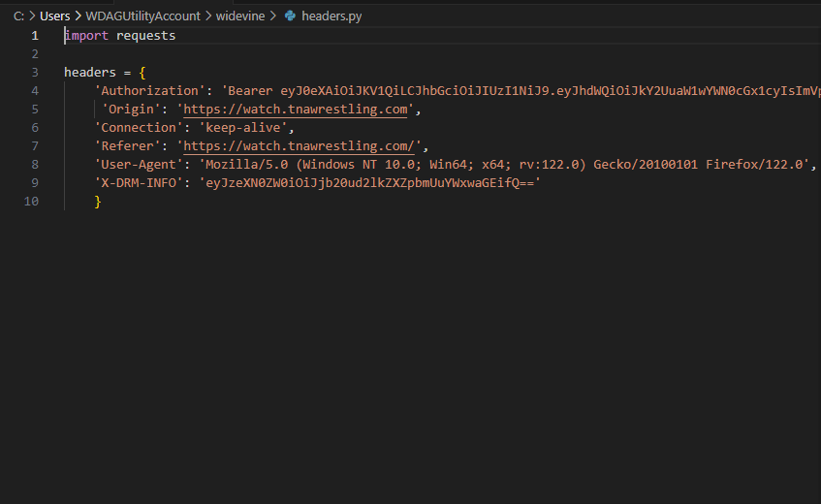The height and width of the screenshot is (504, 821).
Task: Click the requests module name
Action: pyautogui.click(x=145, y=36)
